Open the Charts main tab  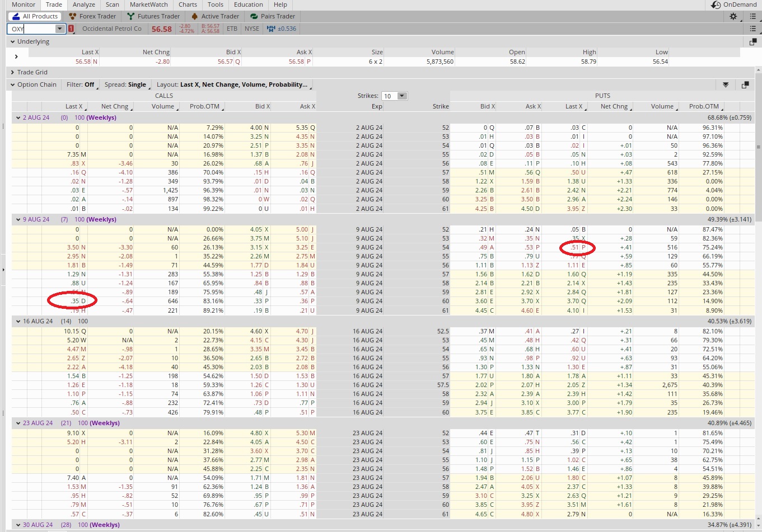click(x=188, y=4)
